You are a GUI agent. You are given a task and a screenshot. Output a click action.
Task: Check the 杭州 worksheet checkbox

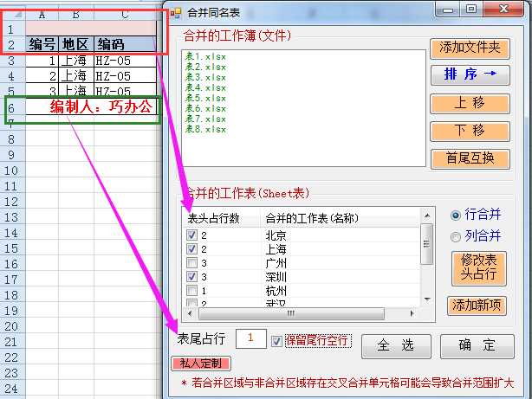tap(191, 291)
